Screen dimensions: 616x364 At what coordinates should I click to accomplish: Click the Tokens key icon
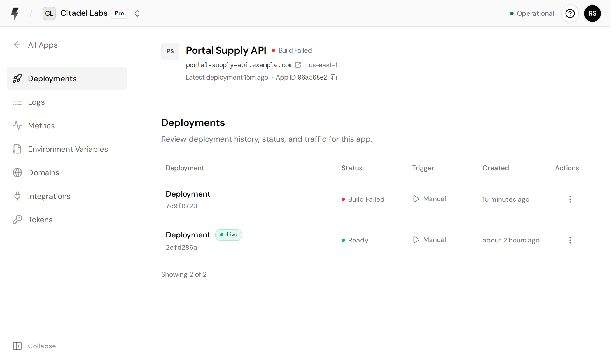tap(17, 220)
